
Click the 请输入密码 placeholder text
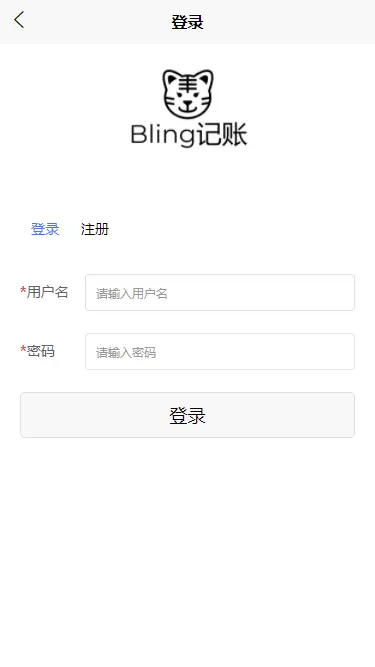126,352
